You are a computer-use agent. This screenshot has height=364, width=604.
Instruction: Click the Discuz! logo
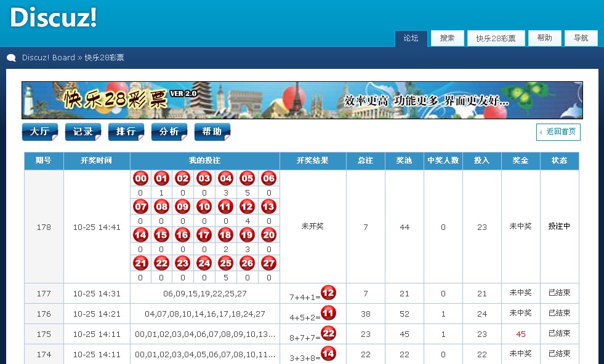(x=53, y=17)
